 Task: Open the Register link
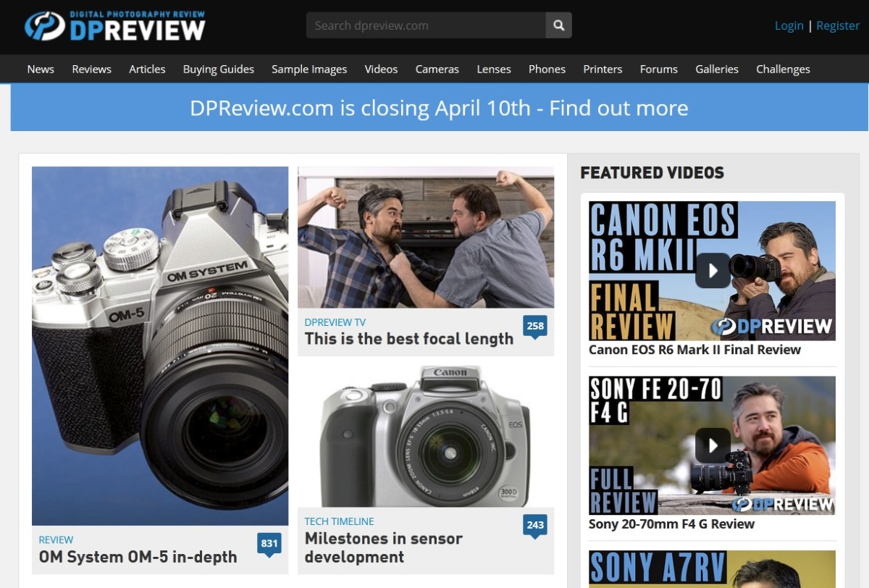[838, 25]
